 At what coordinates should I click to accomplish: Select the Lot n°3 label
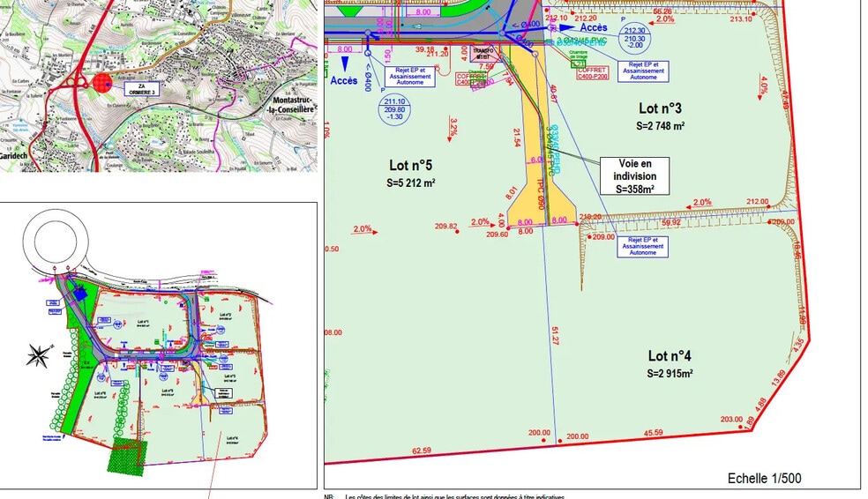pyautogui.click(x=661, y=108)
